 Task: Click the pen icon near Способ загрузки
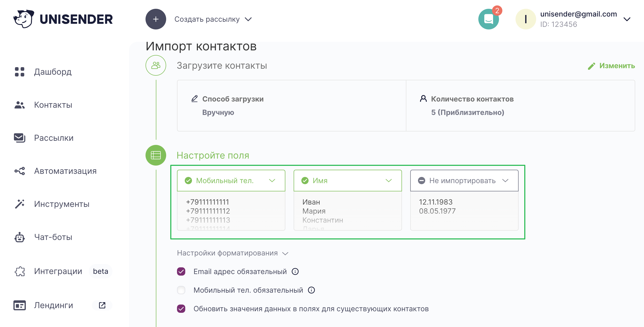point(195,99)
